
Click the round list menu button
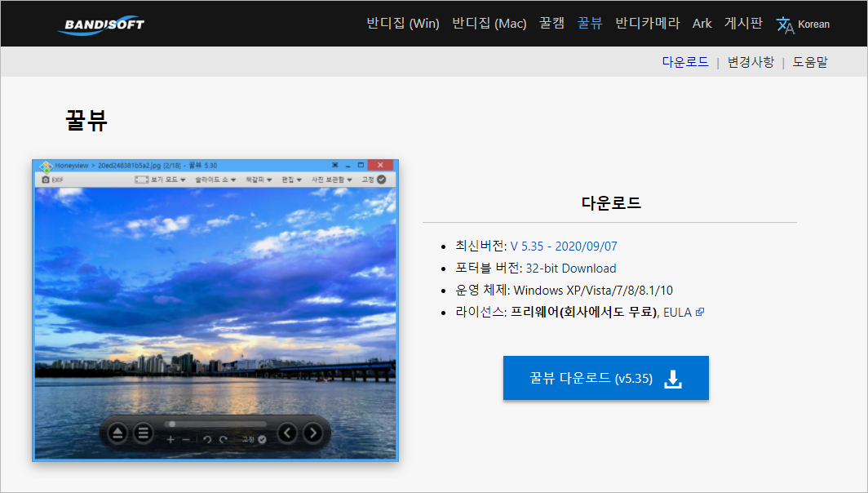tap(144, 433)
